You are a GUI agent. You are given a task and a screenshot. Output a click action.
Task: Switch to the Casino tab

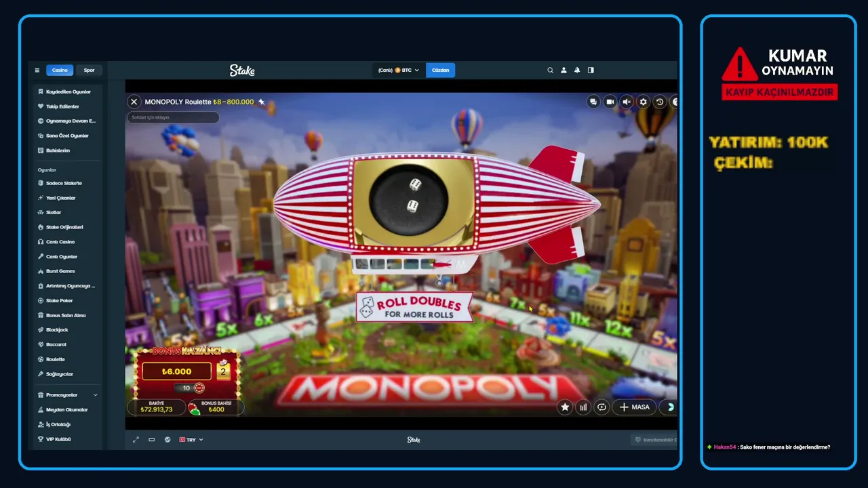tap(60, 70)
